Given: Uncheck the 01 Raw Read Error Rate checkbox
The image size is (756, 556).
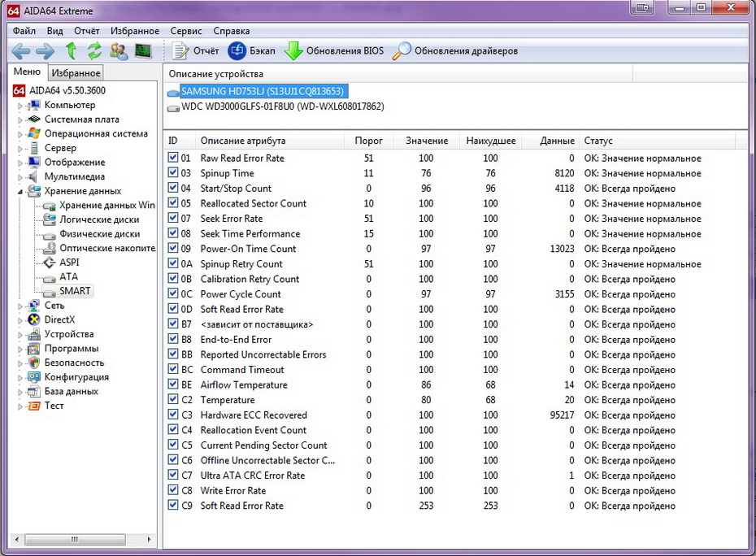Looking at the screenshot, I should (x=173, y=157).
